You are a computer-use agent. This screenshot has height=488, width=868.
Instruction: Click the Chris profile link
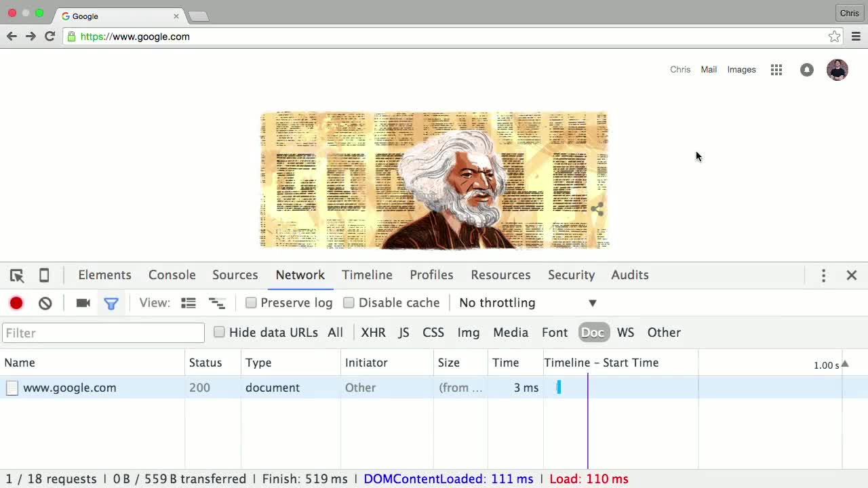(680, 70)
